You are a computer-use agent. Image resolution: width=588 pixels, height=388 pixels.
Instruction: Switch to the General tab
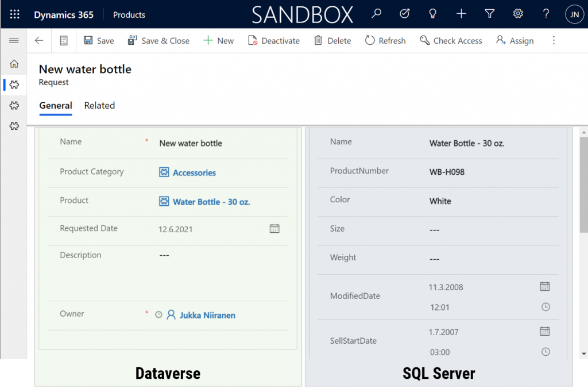[56, 105]
